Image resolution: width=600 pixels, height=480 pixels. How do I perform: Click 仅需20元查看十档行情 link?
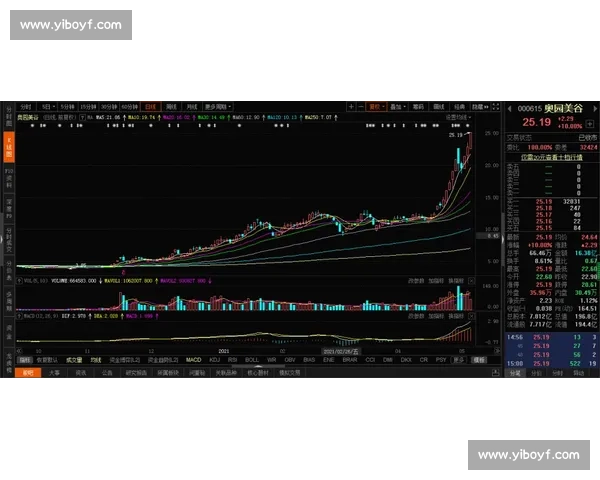coord(552,157)
